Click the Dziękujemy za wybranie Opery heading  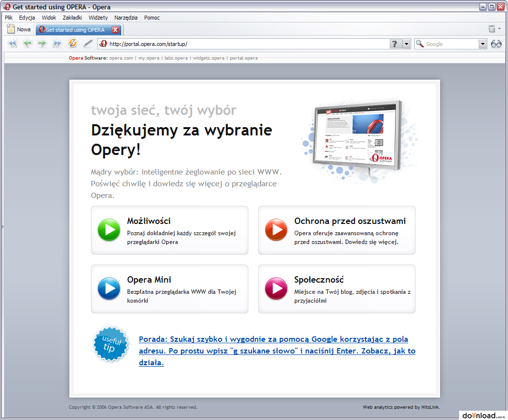click(181, 140)
